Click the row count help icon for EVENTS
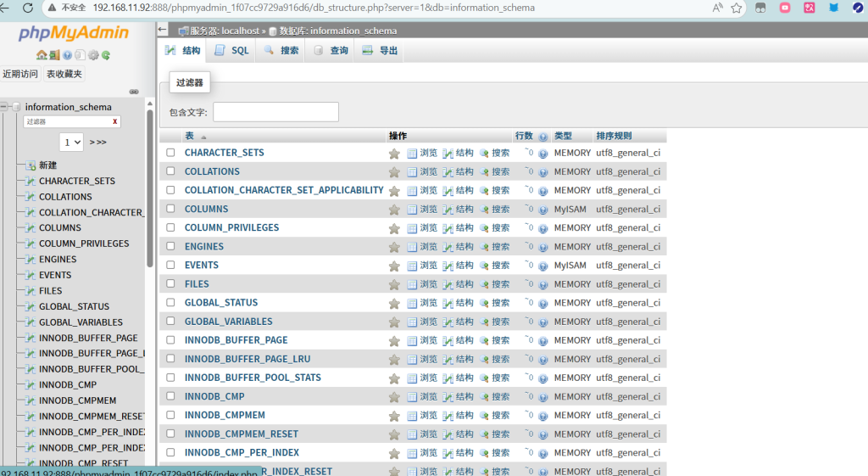868x476 pixels. [542, 266]
